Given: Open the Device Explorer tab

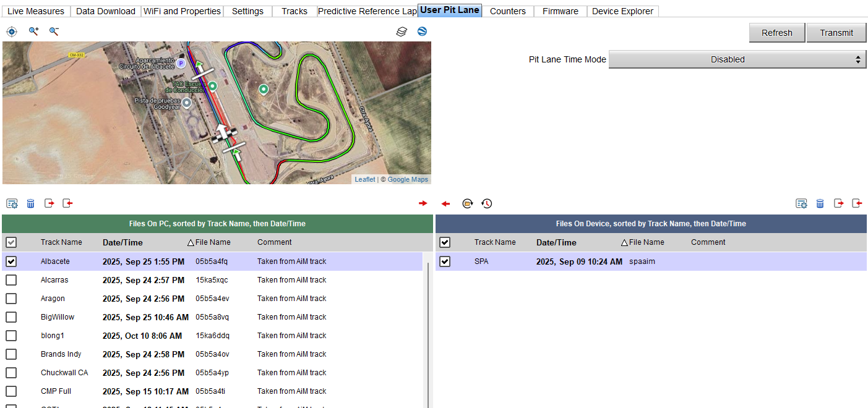Looking at the screenshot, I should pyautogui.click(x=622, y=11).
